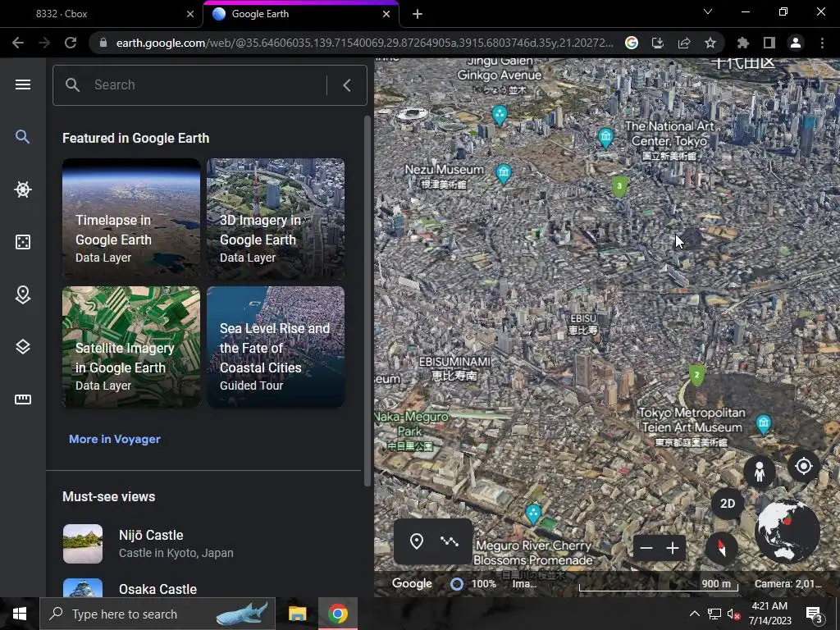
Task: Reload the current page
Action: click(x=71, y=43)
